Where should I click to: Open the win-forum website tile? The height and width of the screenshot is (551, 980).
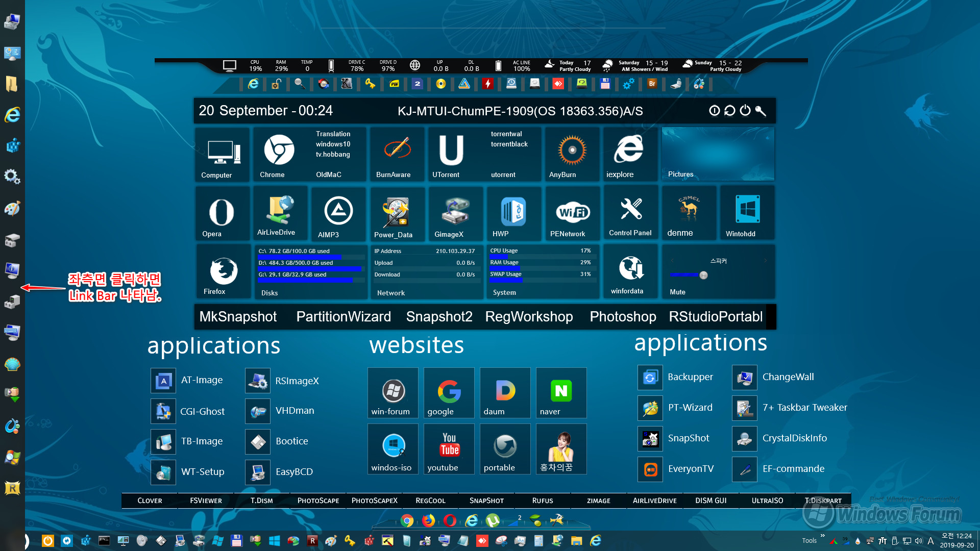393,393
